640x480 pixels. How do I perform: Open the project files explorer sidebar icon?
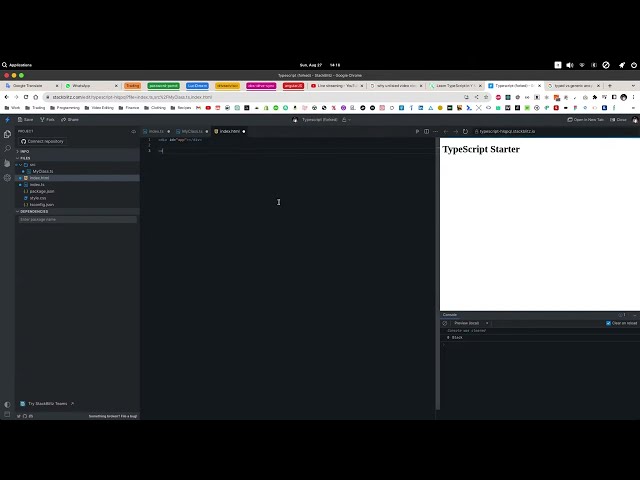pyautogui.click(x=7, y=134)
